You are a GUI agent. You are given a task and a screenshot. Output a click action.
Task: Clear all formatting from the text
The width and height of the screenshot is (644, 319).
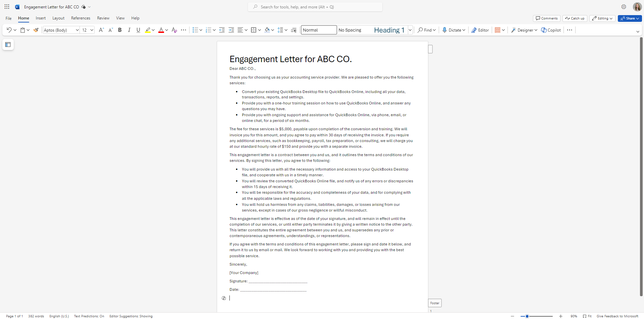pyautogui.click(x=174, y=30)
